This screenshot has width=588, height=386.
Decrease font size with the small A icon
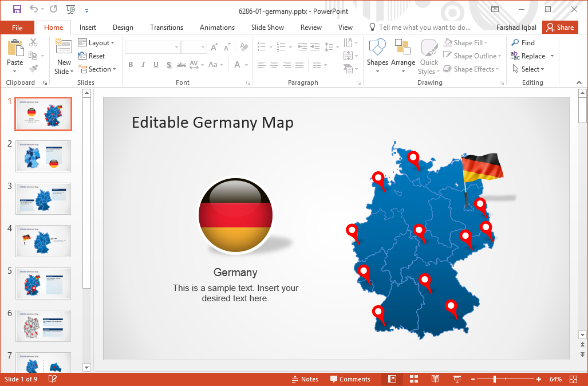pos(227,48)
